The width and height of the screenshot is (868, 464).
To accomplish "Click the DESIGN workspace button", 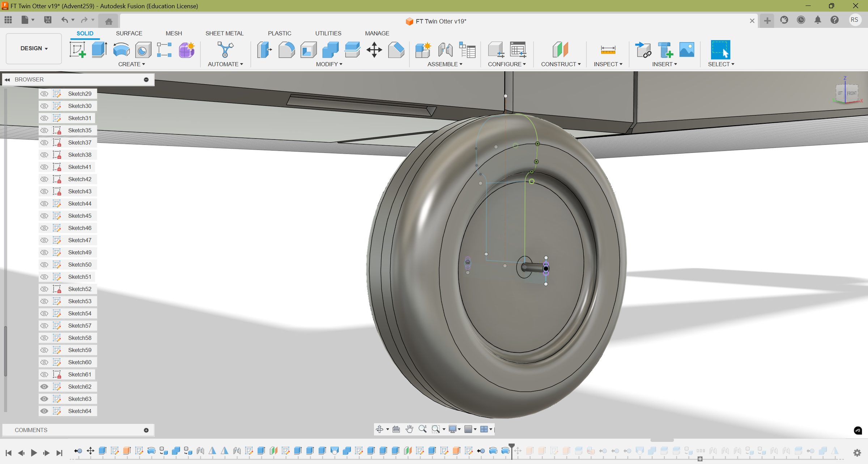I will (33, 48).
